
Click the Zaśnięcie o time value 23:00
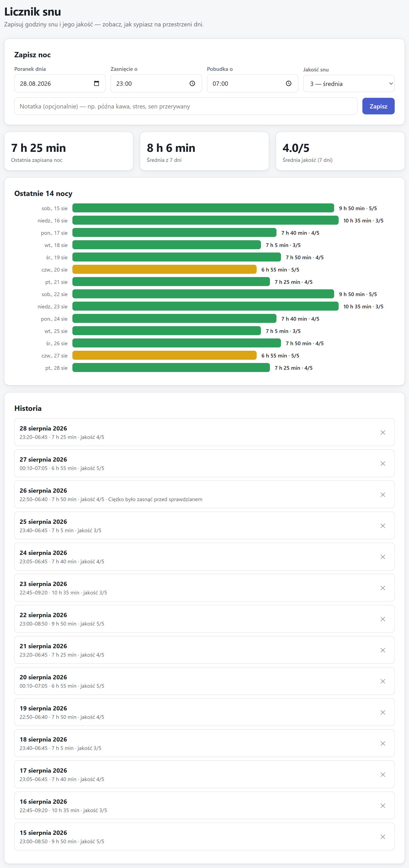click(124, 83)
